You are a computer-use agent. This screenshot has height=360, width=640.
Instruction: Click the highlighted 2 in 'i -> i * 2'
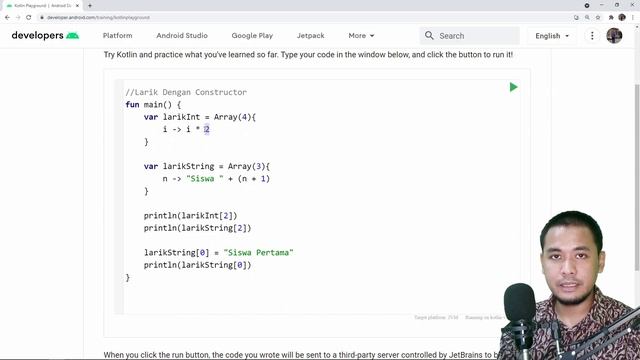207,129
